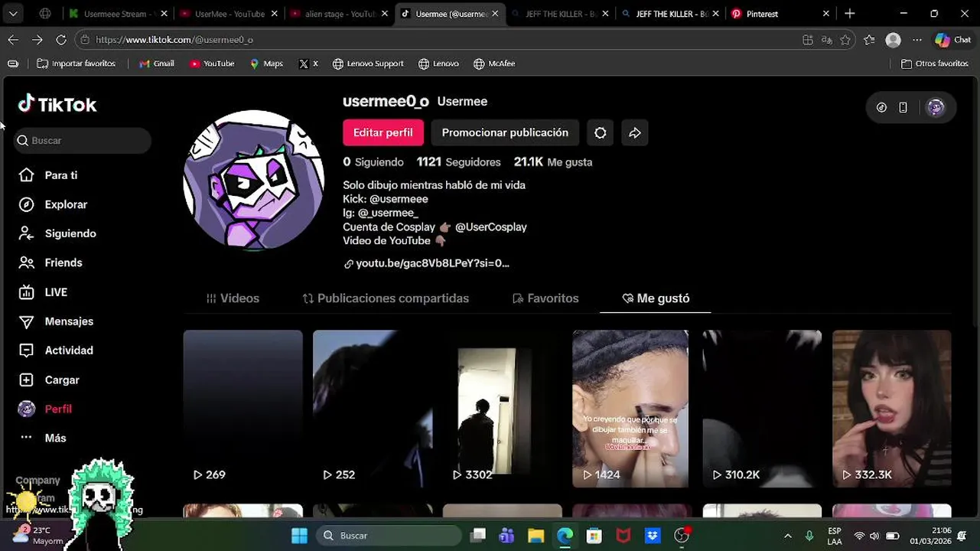
Task: Switch to Publicaciones compartidas tab
Action: (x=386, y=298)
